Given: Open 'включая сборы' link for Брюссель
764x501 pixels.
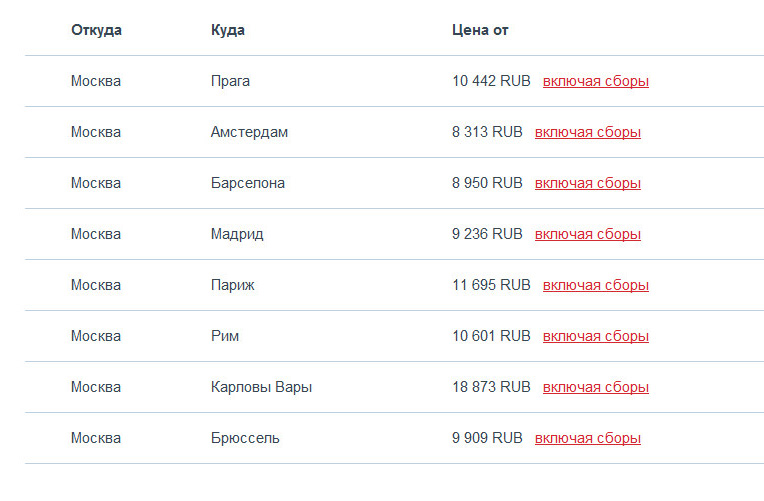Looking at the screenshot, I should coord(588,439).
